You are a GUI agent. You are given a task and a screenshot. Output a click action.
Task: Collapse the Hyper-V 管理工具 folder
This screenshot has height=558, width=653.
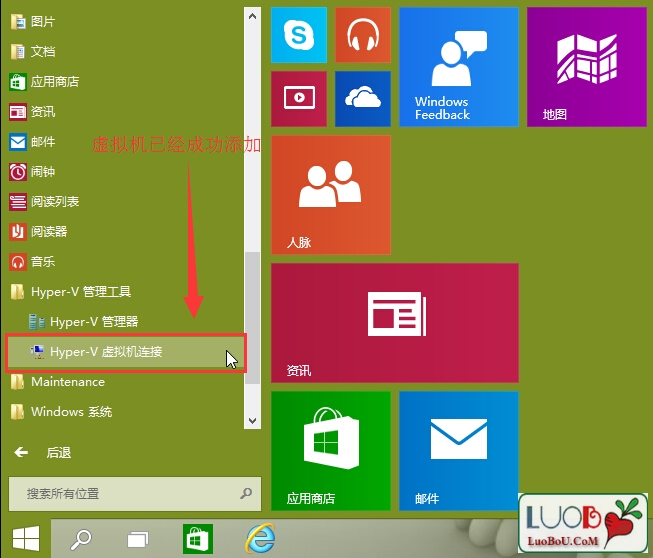point(125,291)
